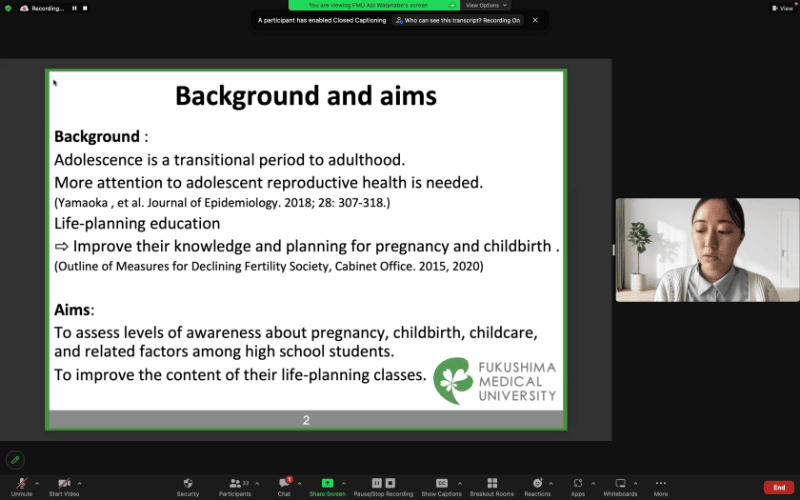800x500 pixels.
Task: Open the More options menu
Action: pyautogui.click(x=661, y=483)
